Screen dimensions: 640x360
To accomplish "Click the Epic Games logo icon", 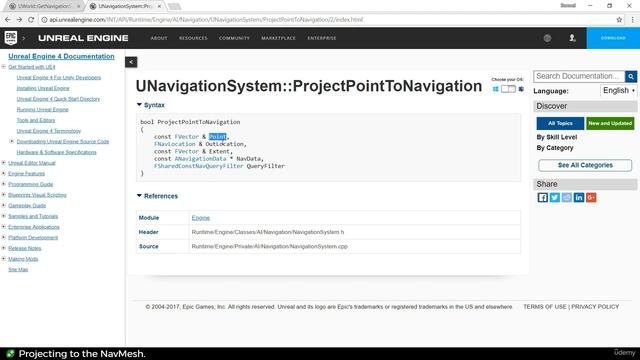I will pyautogui.click(x=11, y=38).
